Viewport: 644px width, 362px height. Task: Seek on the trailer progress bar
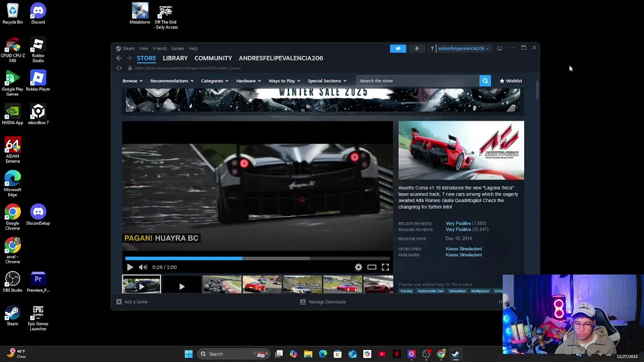(257, 258)
